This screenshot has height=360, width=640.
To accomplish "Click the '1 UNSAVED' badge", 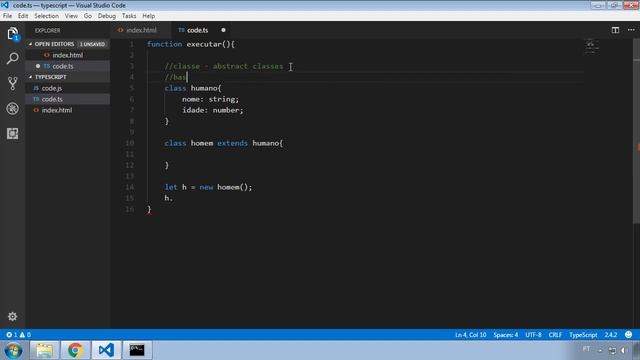I will [92, 44].
